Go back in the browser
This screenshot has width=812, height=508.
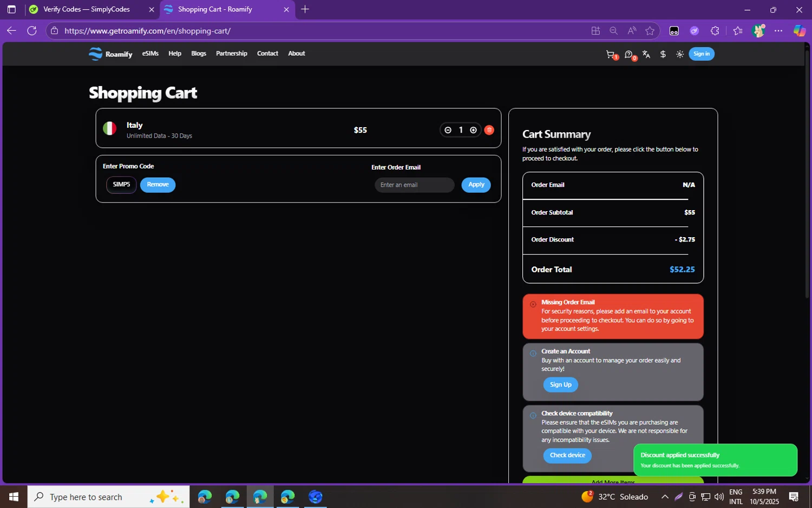11,31
